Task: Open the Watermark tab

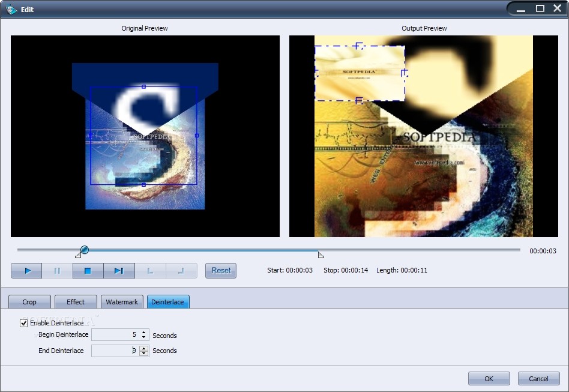Action: click(122, 302)
